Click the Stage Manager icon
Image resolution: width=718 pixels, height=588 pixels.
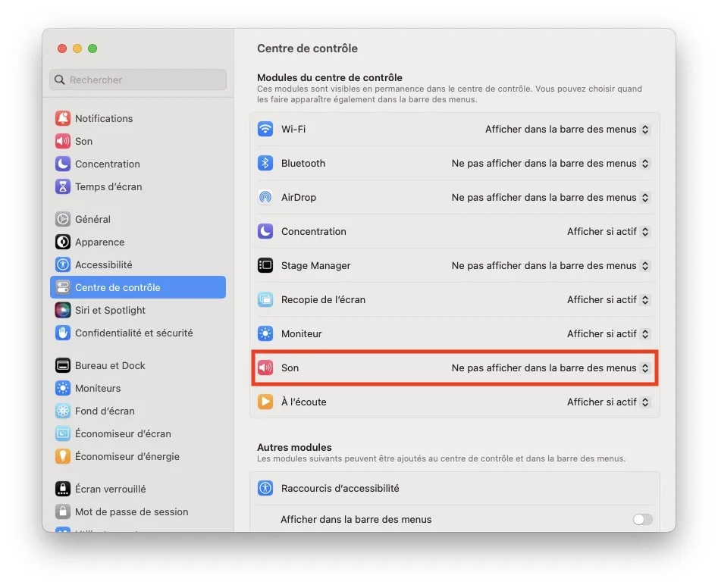tap(265, 265)
